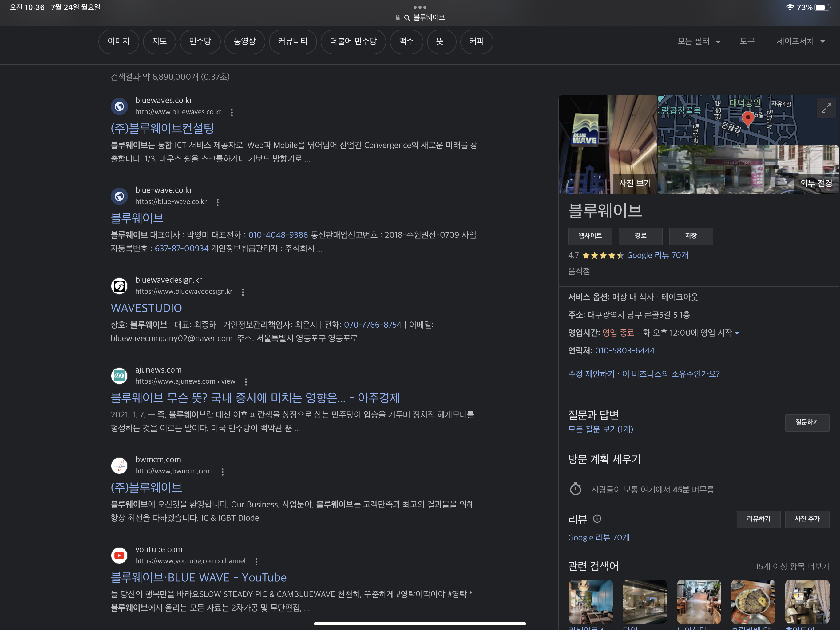
Task: Open the 사진 보기 photo thumbnail
Action: click(x=608, y=144)
